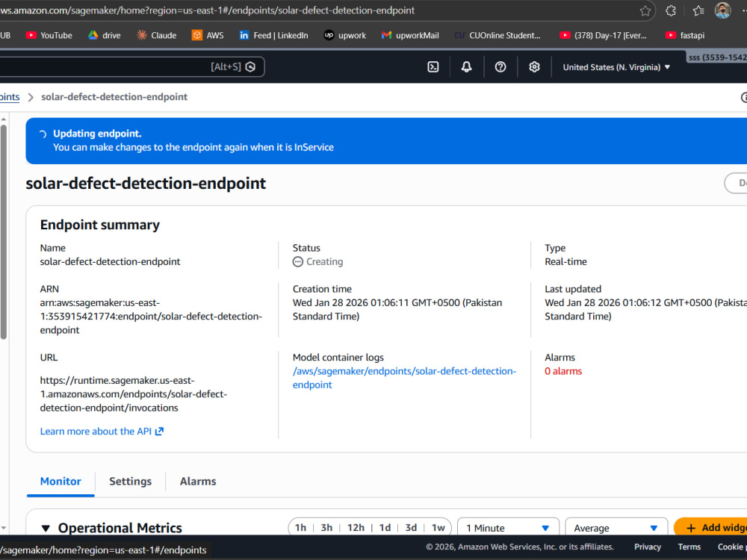
Task: Select the 1d time range
Action: [x=385, y=528]
